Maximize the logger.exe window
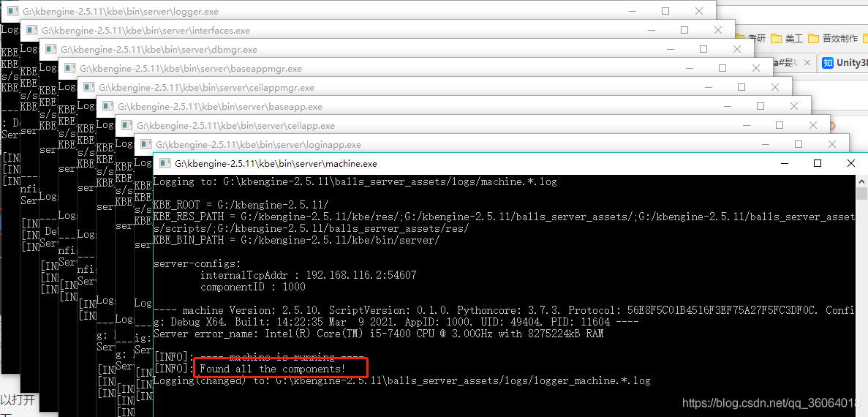The image size is (868, 417). pos(665,11)
